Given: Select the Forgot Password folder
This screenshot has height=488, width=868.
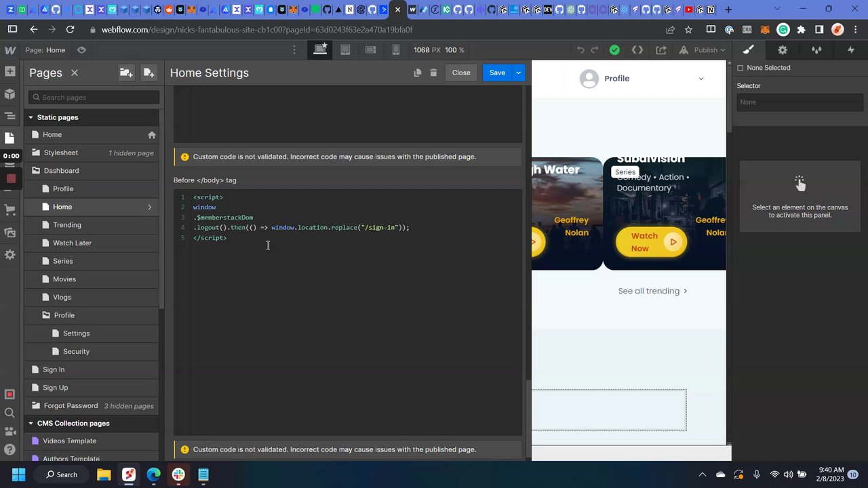Looking at the screenshot, I should (x=92, y=405).
